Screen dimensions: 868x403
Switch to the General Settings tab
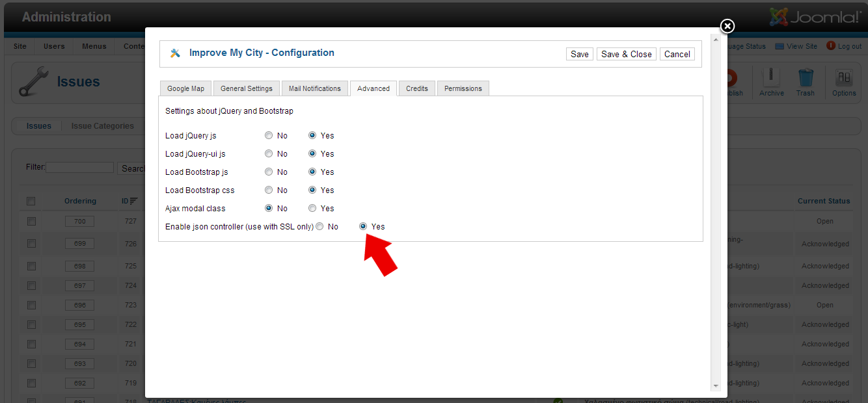(x=247, y=88)
